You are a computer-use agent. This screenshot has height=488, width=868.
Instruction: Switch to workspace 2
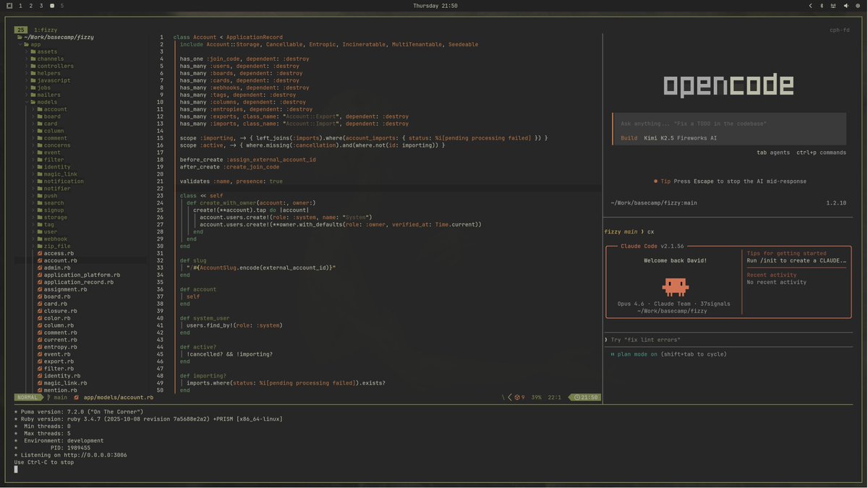[30, 6]
